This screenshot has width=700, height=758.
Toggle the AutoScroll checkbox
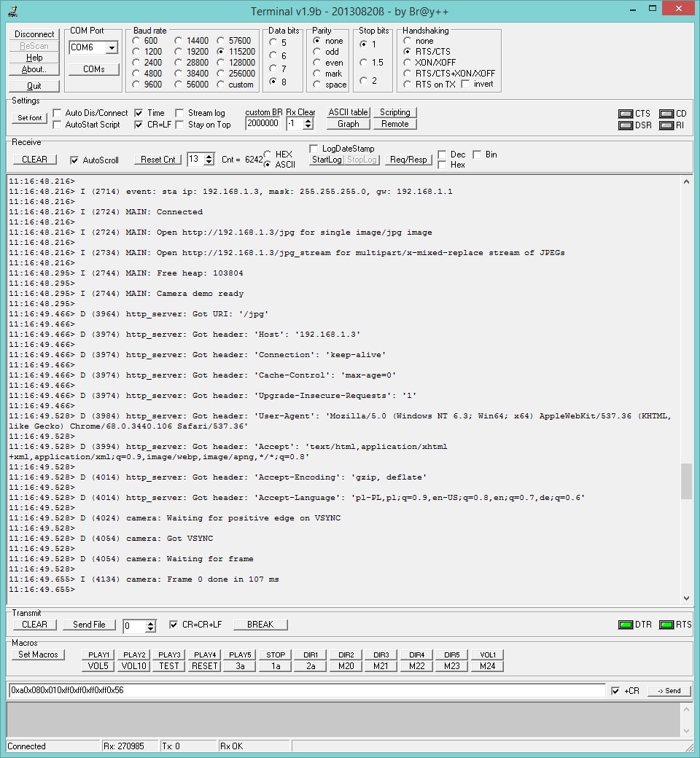pyautogui.click(x=74, y=160)
